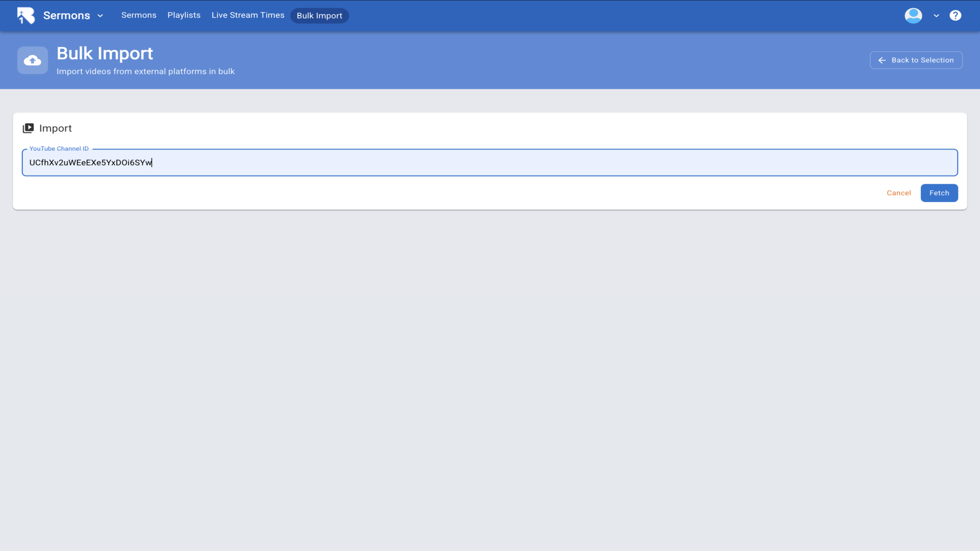Focus the YouTube Channel ID input field
Image resolution: width=980 pixels, height=551 pixels.
[490, 163]
